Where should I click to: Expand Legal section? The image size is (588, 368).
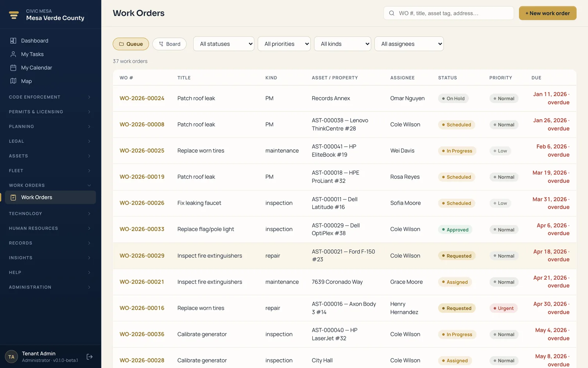click(50, 141)
